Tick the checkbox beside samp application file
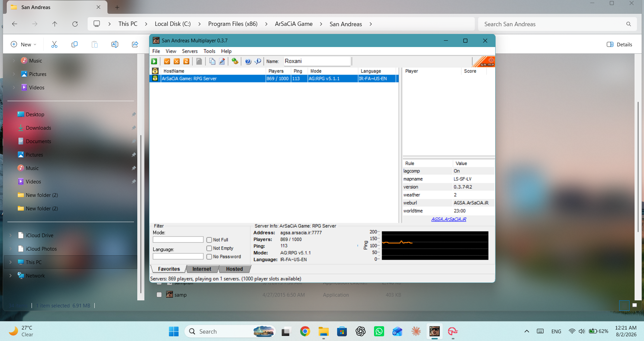This screenshot has width=644, height=341. [159, 295]
